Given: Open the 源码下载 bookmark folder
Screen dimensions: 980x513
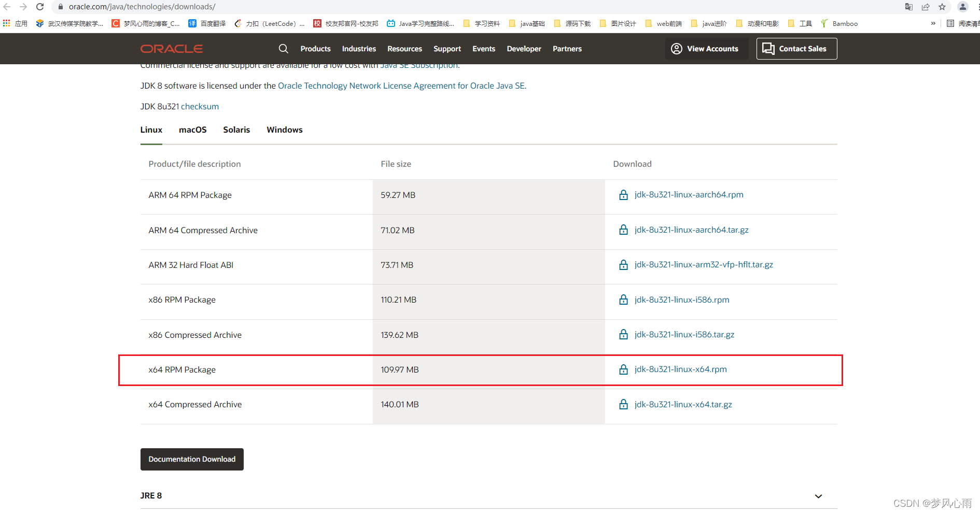Looking at the screenshot, I should pos(572,23).
